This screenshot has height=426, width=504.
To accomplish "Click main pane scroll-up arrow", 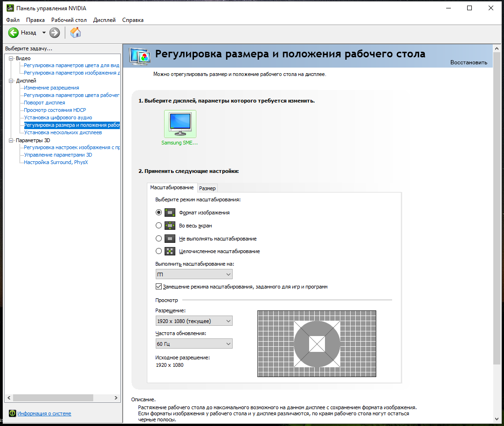I will tap(497, 48).
